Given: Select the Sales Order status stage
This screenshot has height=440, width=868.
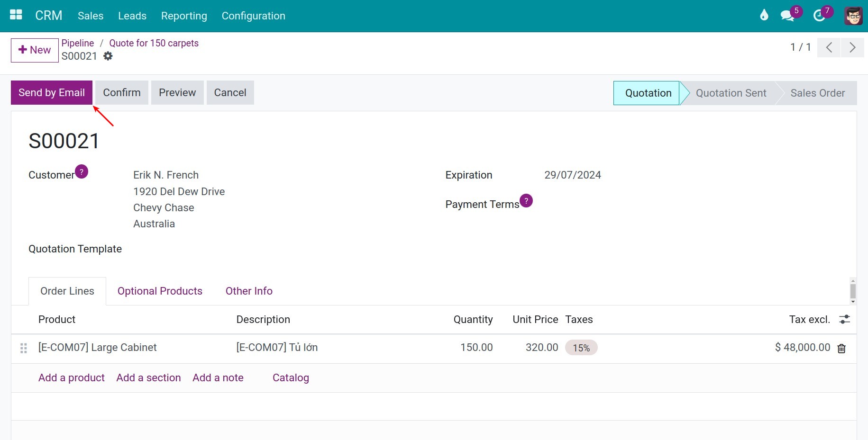Looking at the screenshot, I should click(818, 93).
